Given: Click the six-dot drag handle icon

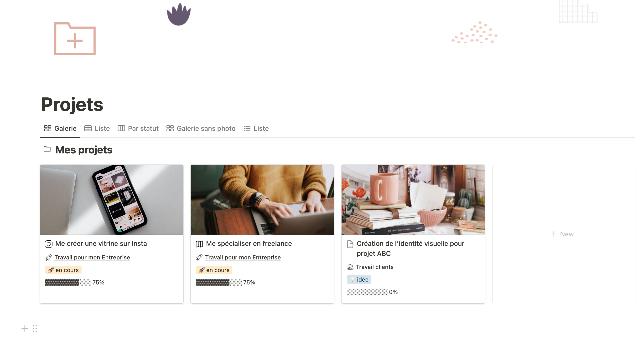Looking at the screenshot, I should pyautogui.click(x=35, y=328).
